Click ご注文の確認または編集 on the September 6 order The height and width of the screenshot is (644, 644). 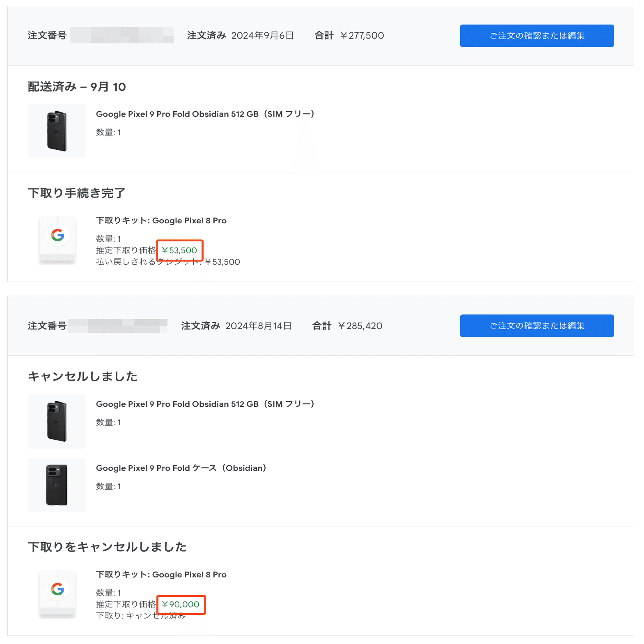536,36
